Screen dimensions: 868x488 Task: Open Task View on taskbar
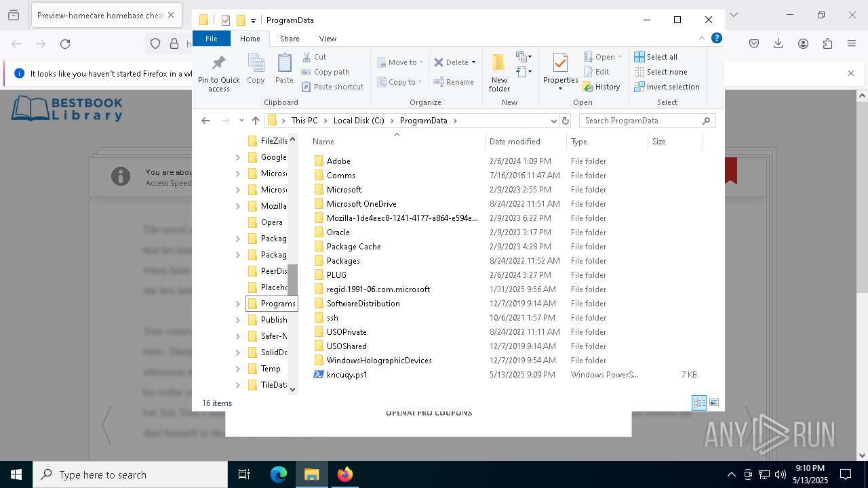click(x=245, y=474)
